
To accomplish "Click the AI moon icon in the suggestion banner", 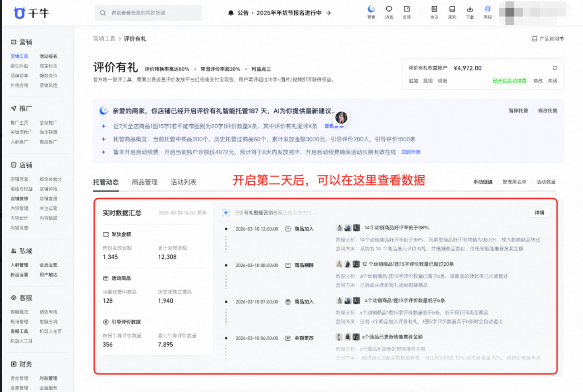I will 103,111.
